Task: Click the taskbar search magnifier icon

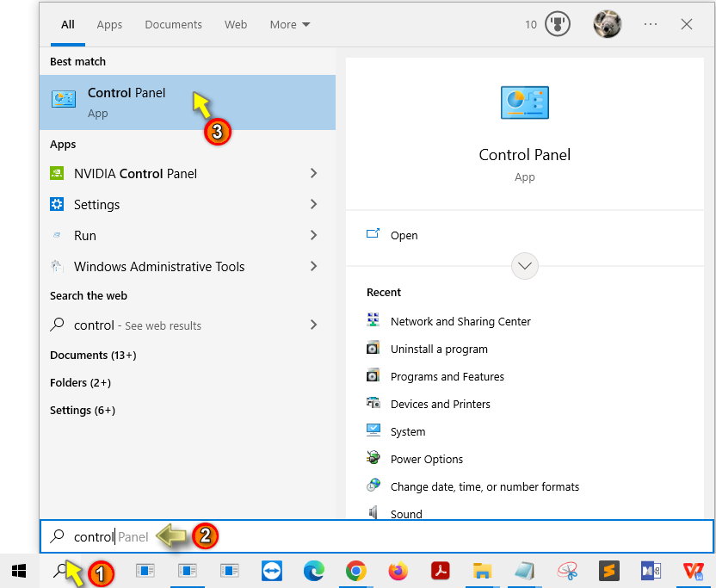Action: pos(60,571)
